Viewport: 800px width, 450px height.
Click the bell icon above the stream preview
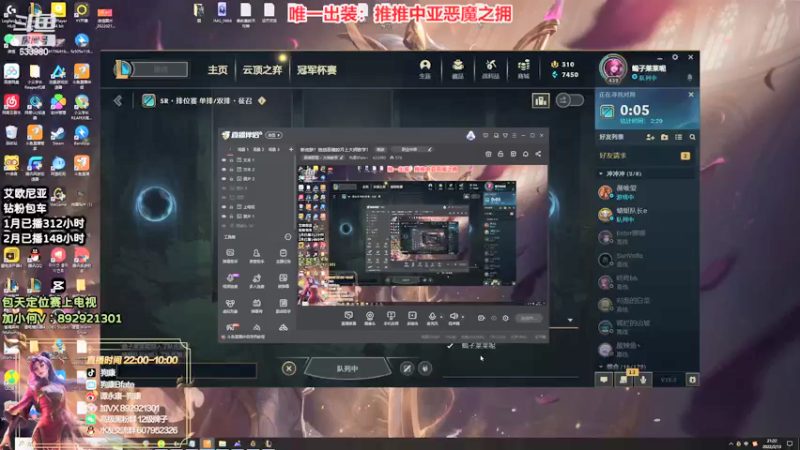pyautogui.click(x=526, y=154)
